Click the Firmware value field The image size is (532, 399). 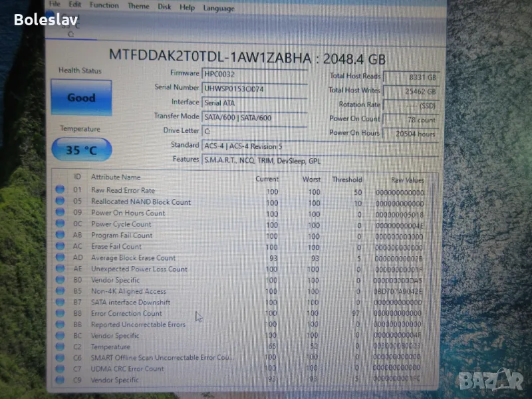click(255, 74)
